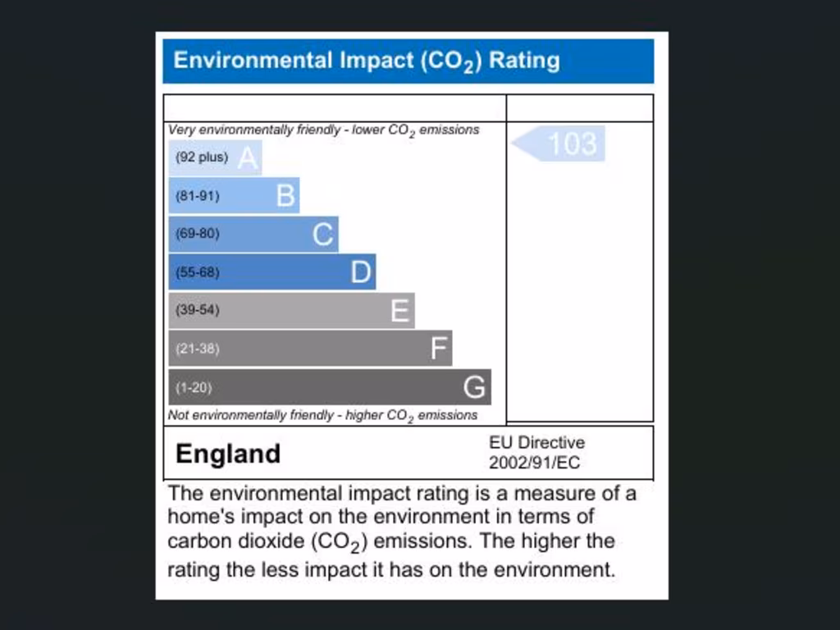This screenshot has height=630, width=840.
Task: Click the environmental impact description paragraph
Action: tap(402, 532)
